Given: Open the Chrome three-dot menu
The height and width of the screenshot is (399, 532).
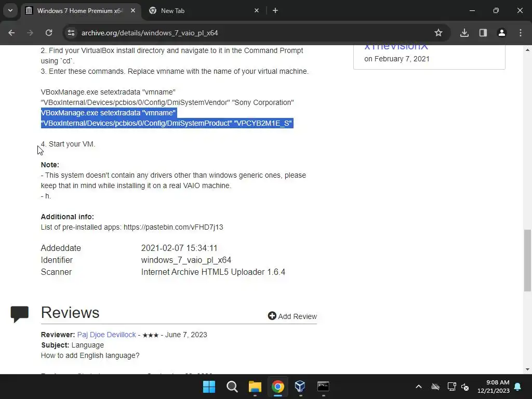Looking at the screenshot, I should [x=521, y=33].
